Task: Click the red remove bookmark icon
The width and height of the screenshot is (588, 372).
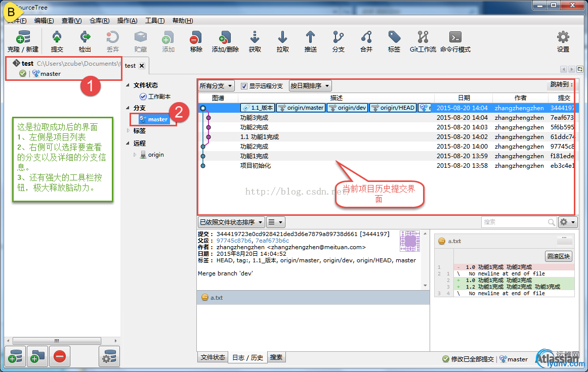Action: pyautogui.click(x=60, y=356)
